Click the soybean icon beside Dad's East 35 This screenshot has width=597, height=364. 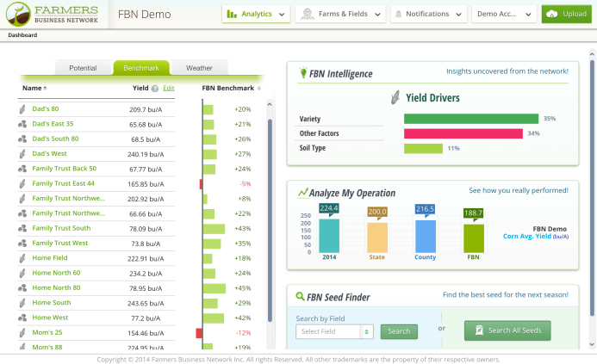tap(22, 124)
